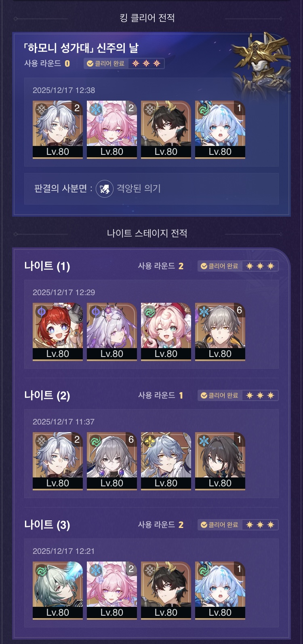This screenshot has width=303, height=644.
Task: Tap the wind-element icon on 나이트 (2) silver-haired portrait
Action: point(96,440)
